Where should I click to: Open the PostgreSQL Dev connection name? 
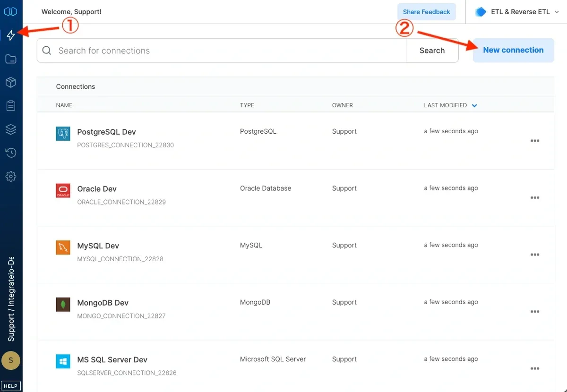pyautogui.click(x=107, y=132)
